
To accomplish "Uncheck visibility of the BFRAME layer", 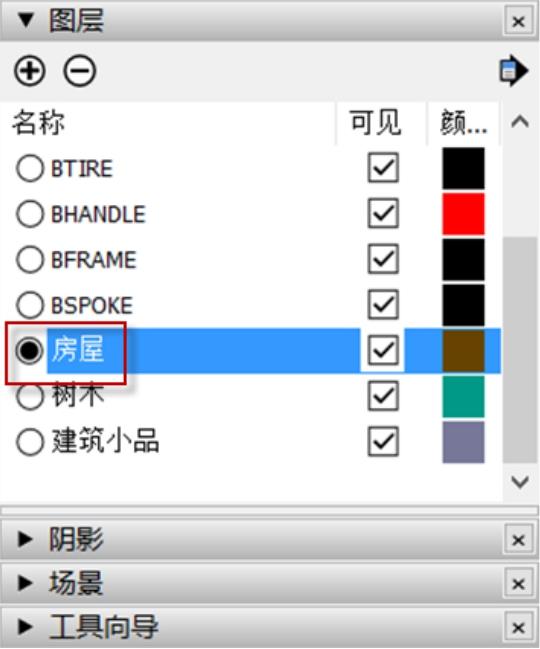I will 383,259.
